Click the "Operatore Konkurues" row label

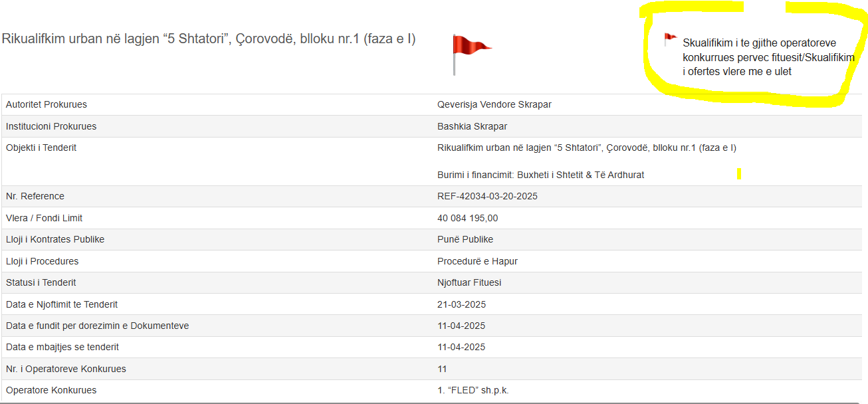click(x=51, y=390)
